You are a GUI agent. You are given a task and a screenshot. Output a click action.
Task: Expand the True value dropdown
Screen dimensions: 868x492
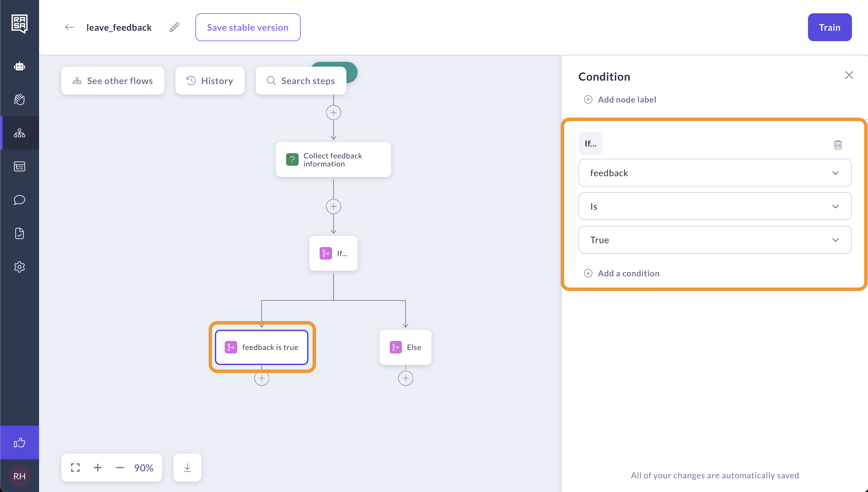point(715,240)
